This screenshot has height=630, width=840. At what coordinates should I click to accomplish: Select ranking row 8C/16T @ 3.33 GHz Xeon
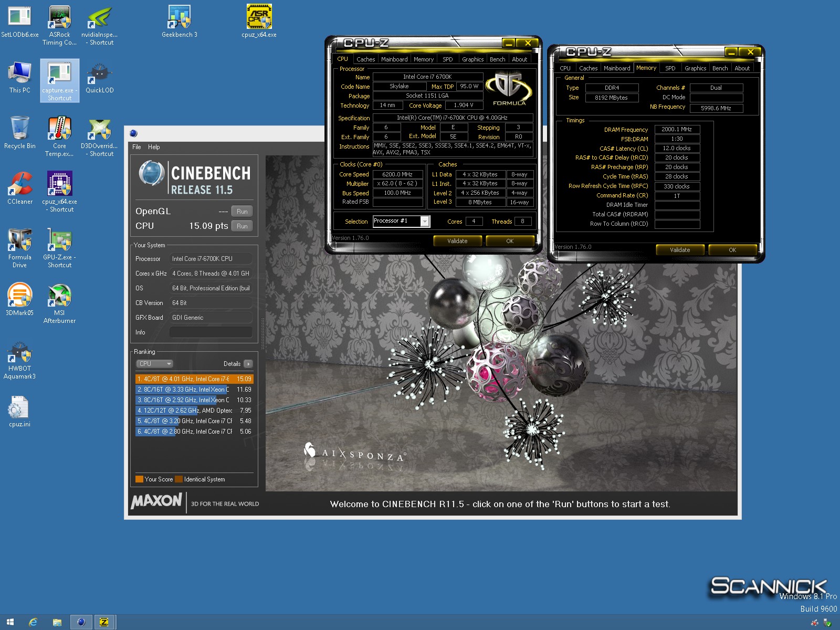[194, 390]
